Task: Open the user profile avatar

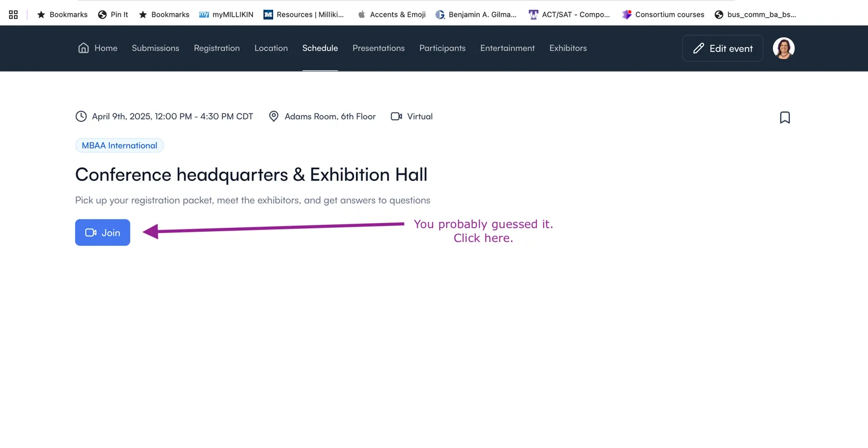Action: tap(784, 48)
